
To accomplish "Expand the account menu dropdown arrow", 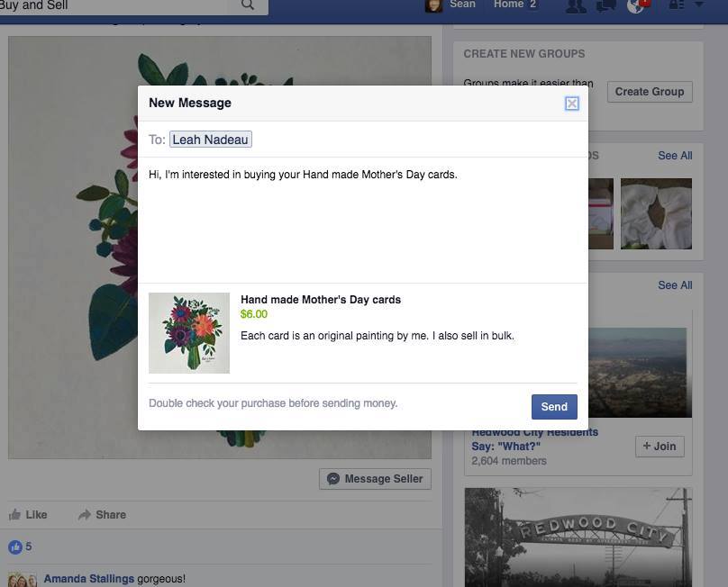I will click(698, 5).
